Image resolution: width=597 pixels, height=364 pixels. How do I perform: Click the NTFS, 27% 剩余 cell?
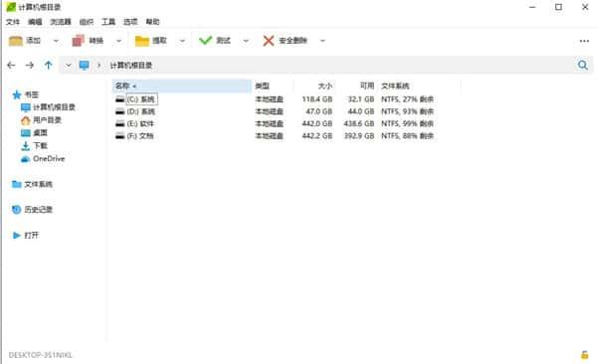tap(407, 99)
